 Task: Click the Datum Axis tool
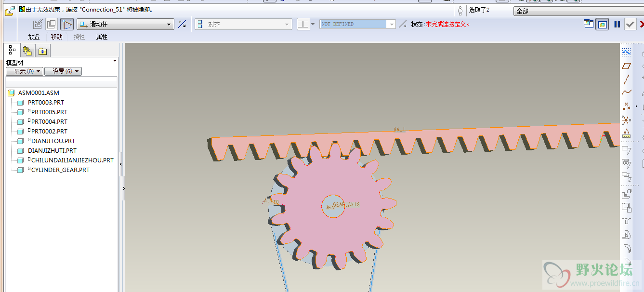(x=626, y=80)
